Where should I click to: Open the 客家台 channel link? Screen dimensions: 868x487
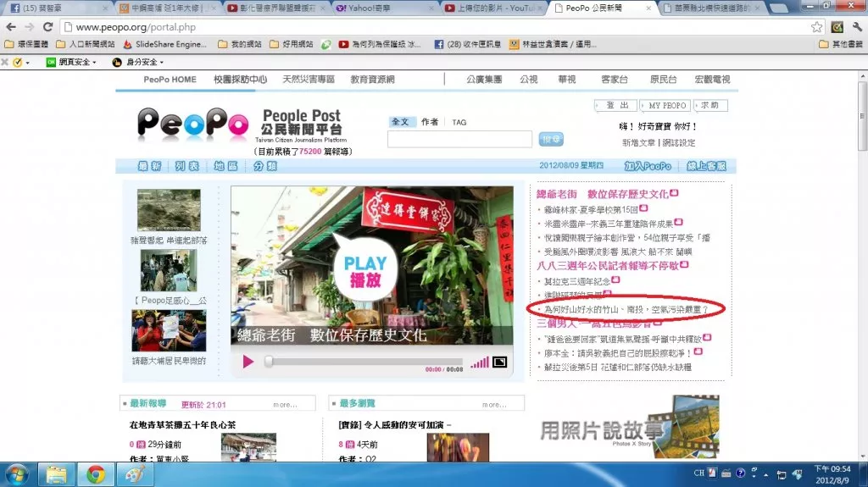tap(615, 79)
